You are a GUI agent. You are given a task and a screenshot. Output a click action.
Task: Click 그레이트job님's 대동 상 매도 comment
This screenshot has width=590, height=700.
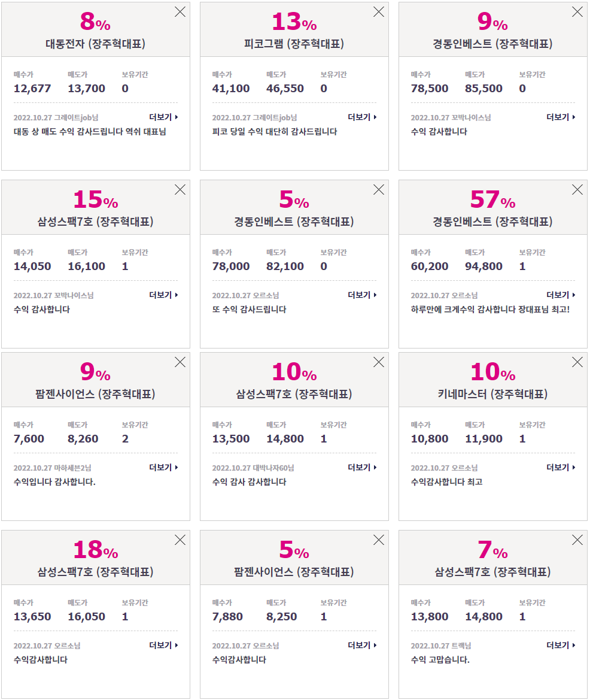[90, 132]
